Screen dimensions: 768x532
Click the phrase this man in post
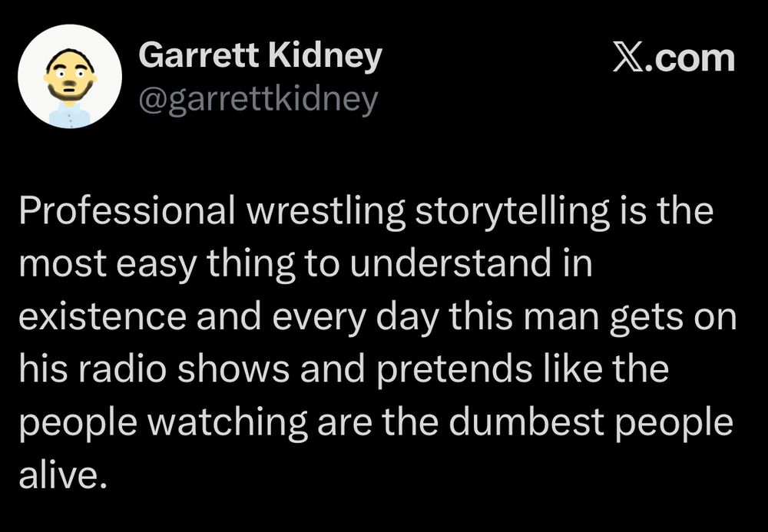(522, 316)
